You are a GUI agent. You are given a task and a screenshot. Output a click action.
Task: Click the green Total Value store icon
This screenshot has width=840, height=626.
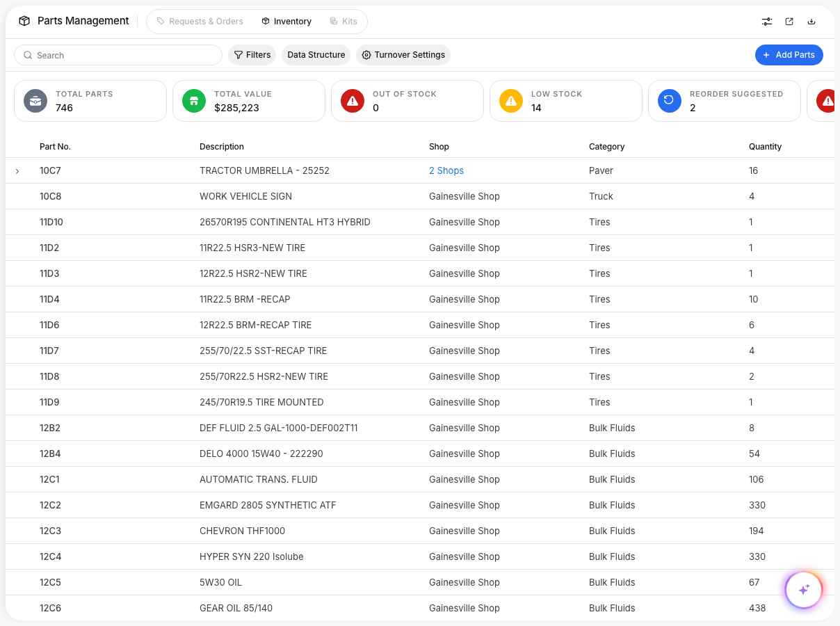click(x=194, y=101)
